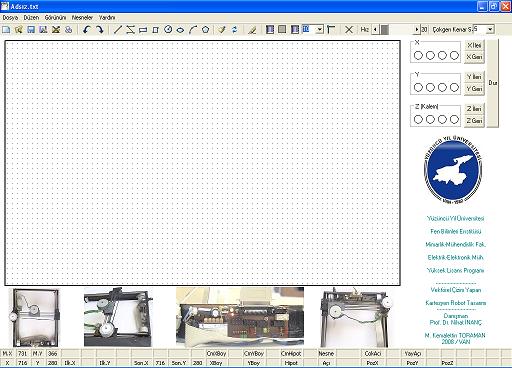Click the Y İleri button
This screenshot has height=368, width=512.
(474, 77)
